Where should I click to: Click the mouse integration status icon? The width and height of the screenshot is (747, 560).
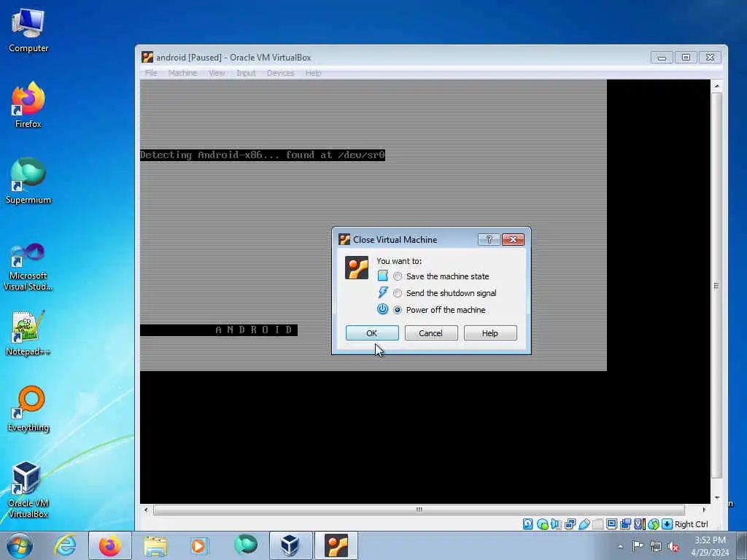pyautogui.click(x=653, y=524)
